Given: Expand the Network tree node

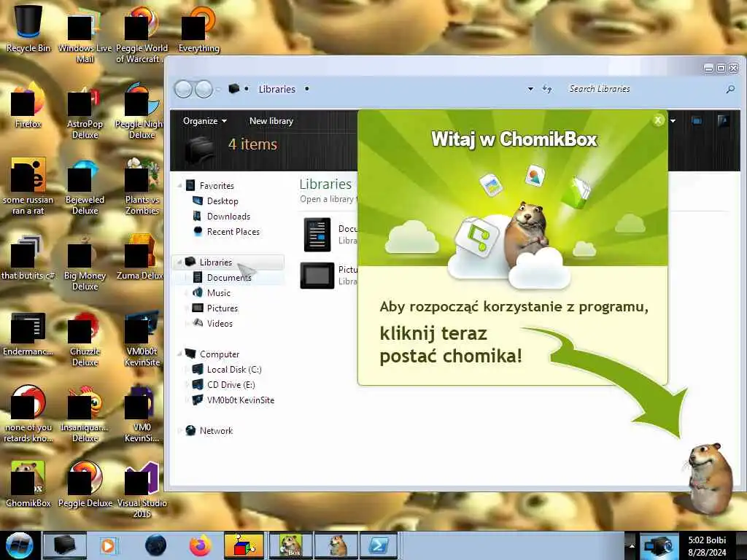Looking at the screenshot, I should click(179, 430).
